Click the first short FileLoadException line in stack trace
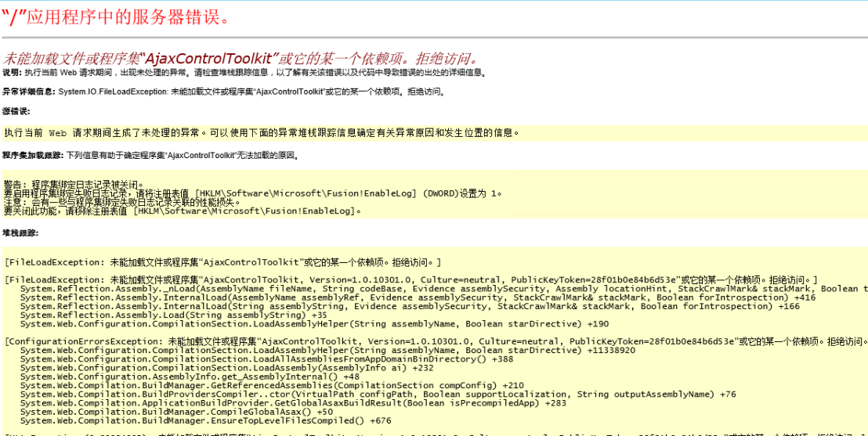The height and width of the screenshot is (436, 868). [x=222, y=261]
